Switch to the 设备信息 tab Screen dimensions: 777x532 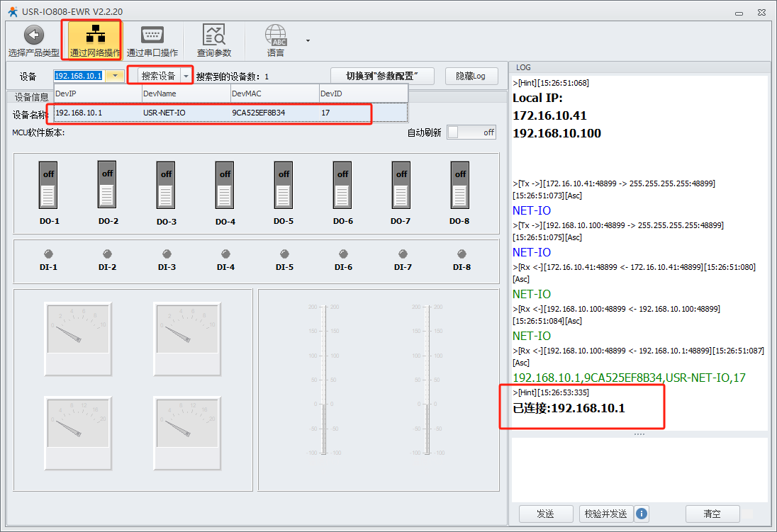pos(32,97)
